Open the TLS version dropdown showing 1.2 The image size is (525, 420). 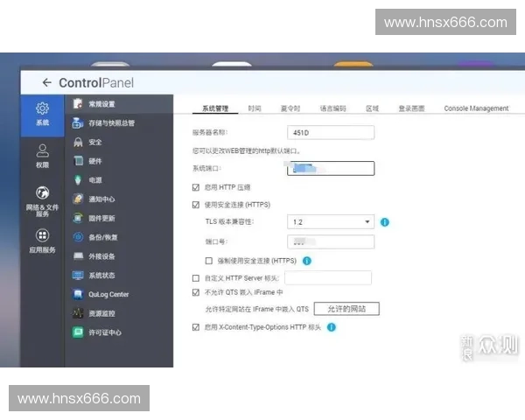(x=331, y=221)
